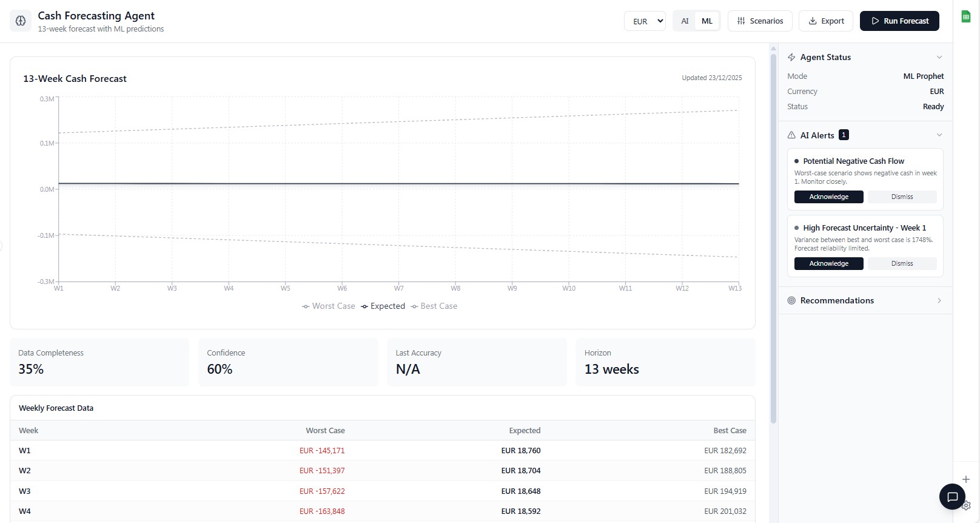The width and height of the screenshot is (980, 523).
Task: Click the Updated 23/12/2025 timestamp
Action: coord(711,78)
